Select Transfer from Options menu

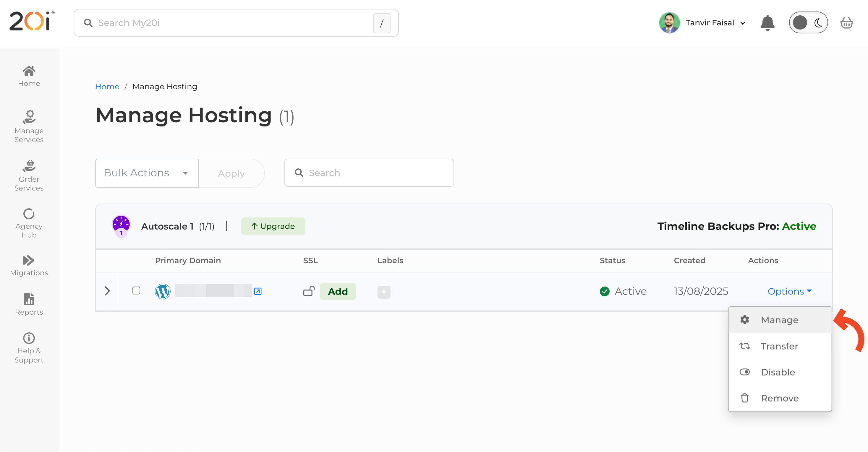tap(780, 346)
